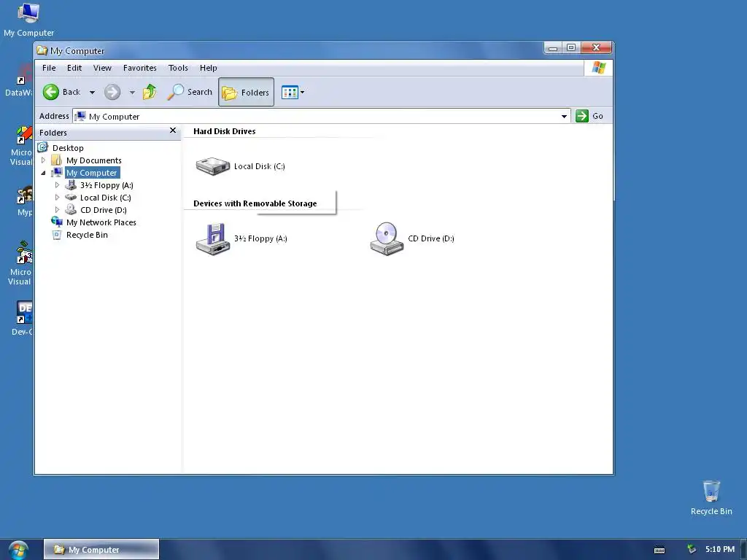Expand 3½ Floppy (A:) tree node
The width and height of the screenshot is (747, 560).
pos(57,184)
